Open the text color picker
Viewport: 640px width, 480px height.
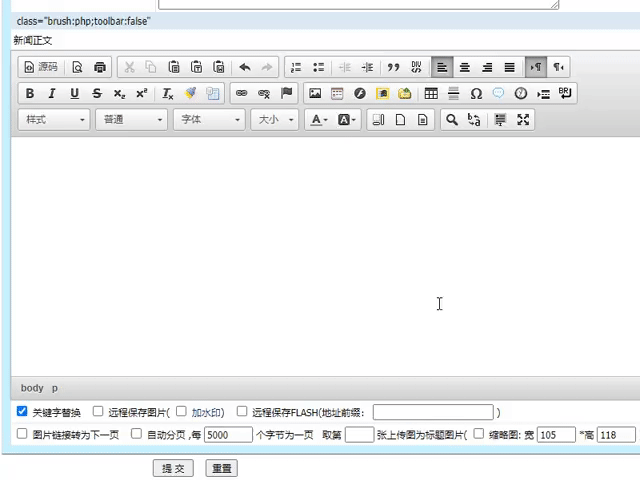318,120
